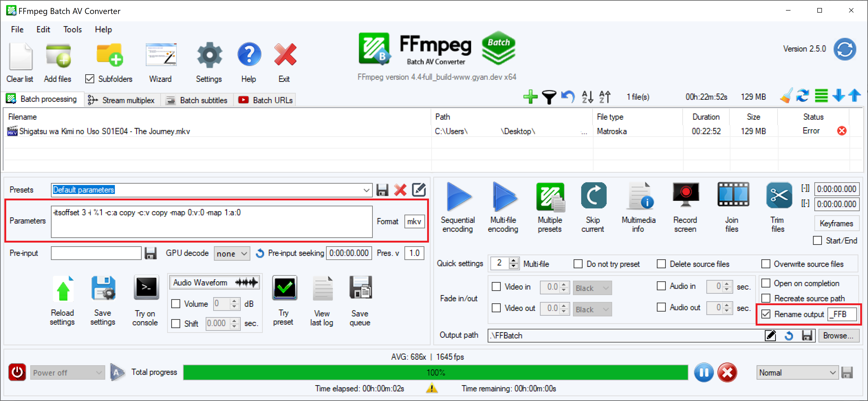Image resolution: width=868 pixels, height=401 pixels.
Task: Enable the Start/End checkbox
Action: pyautogui.click(x=817, y=241)
